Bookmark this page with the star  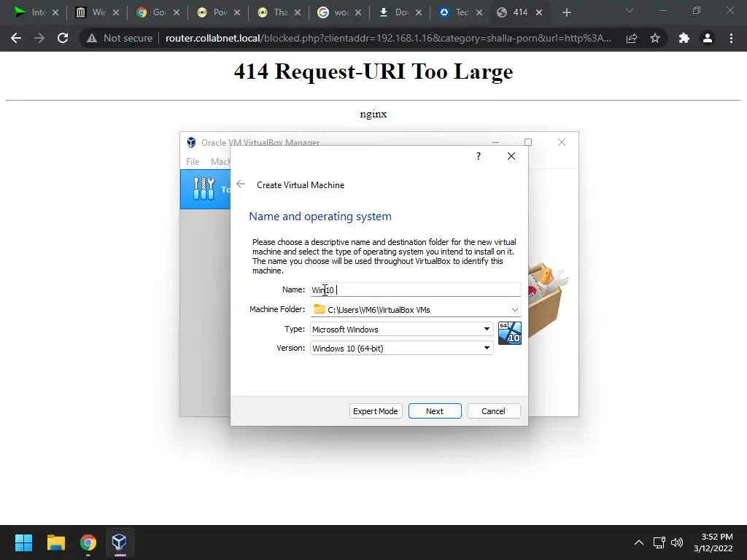pos(655,38)
